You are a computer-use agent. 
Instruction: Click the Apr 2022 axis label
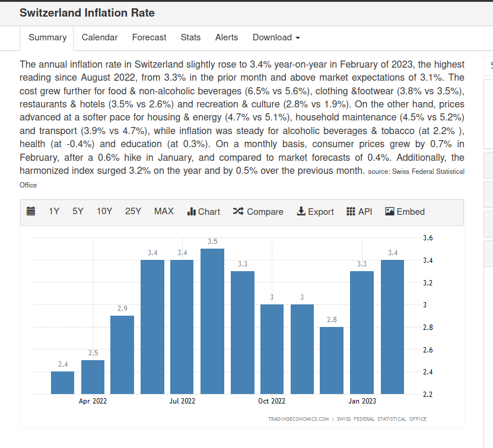click(93, 401)
